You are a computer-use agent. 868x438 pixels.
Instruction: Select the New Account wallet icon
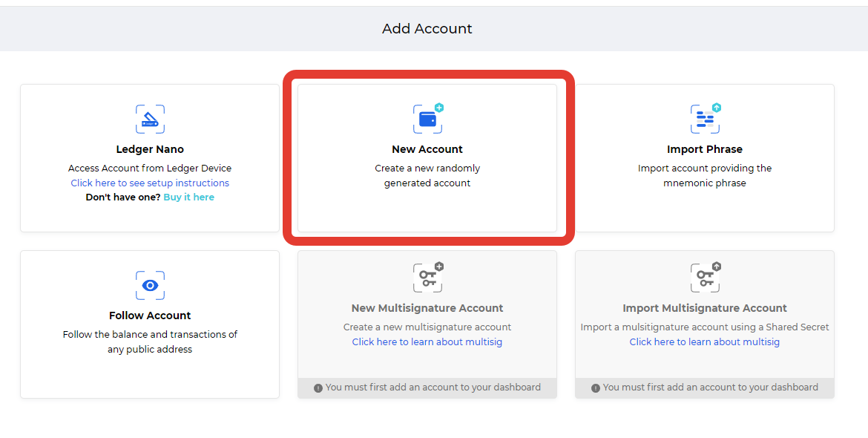pos(428,119)
